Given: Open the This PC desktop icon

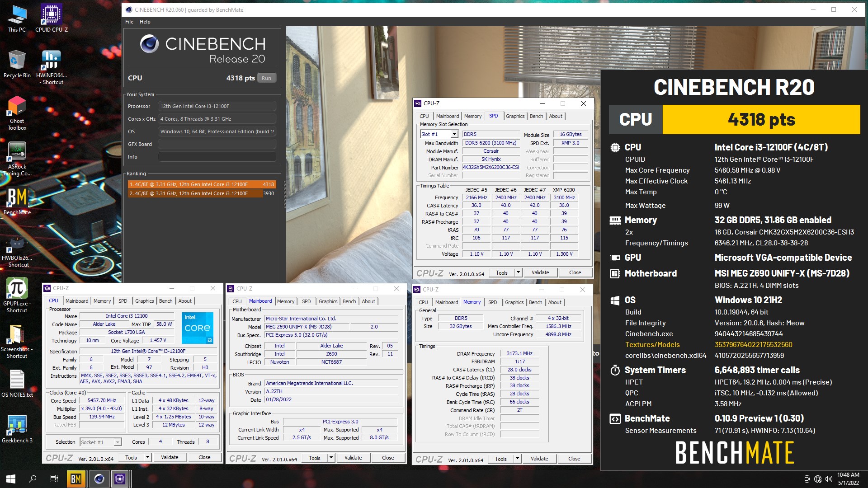Looking at the screenshot, I should pos(17,18).
